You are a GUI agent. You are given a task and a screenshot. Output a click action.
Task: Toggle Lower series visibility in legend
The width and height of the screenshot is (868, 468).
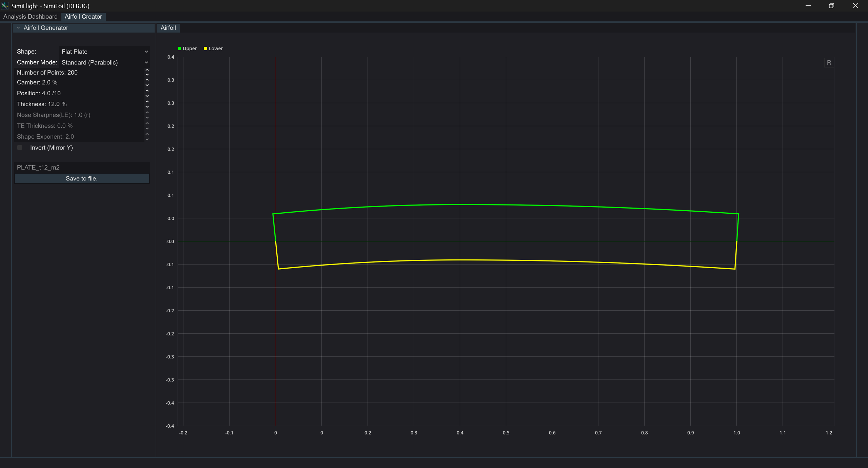(x=213, y=48)
